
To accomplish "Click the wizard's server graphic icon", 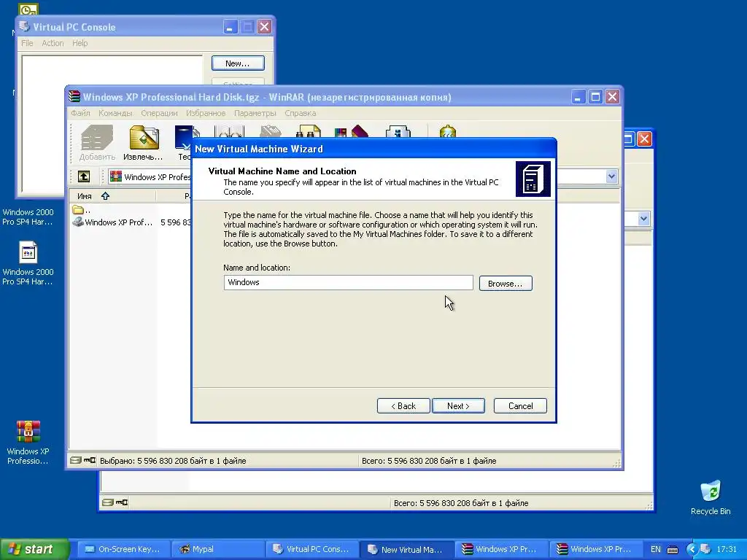I will click(533, 179).
